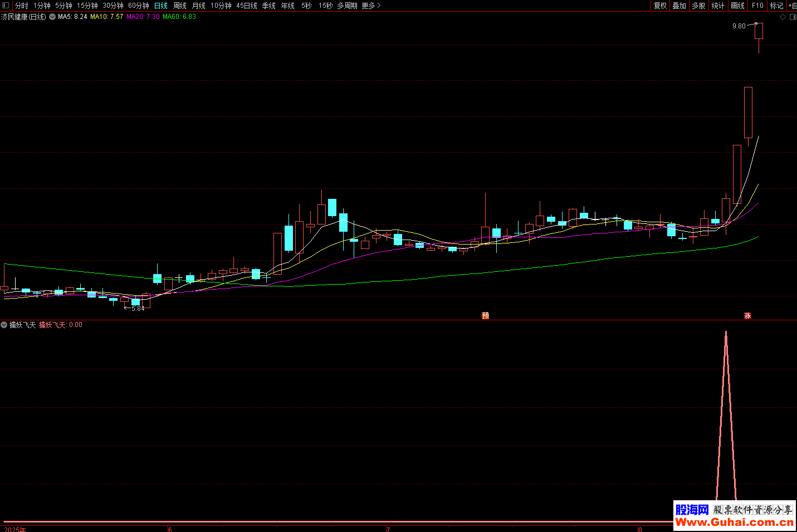The image size is (797, 532).
Task: Select the 30分钟 period tab
Action: pyautogui.click(x=113, y=6)
